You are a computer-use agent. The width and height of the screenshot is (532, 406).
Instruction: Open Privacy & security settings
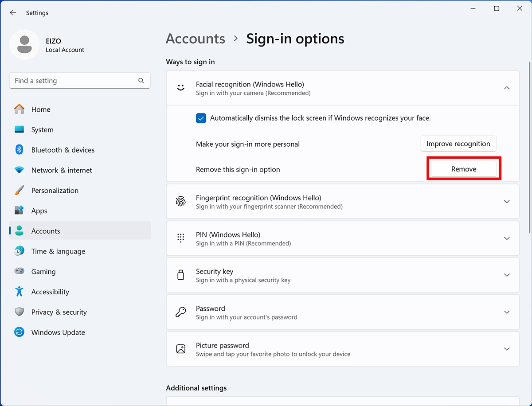point(80,312)
